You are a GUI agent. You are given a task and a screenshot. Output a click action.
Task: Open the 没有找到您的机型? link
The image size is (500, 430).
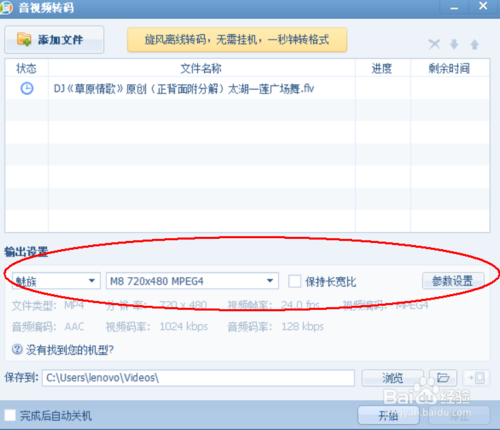tap(70, 350)
